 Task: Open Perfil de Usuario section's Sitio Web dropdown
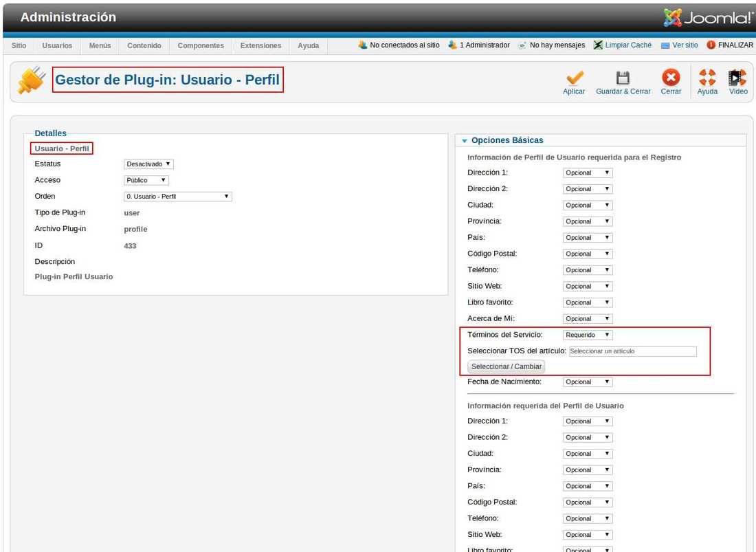588,535
